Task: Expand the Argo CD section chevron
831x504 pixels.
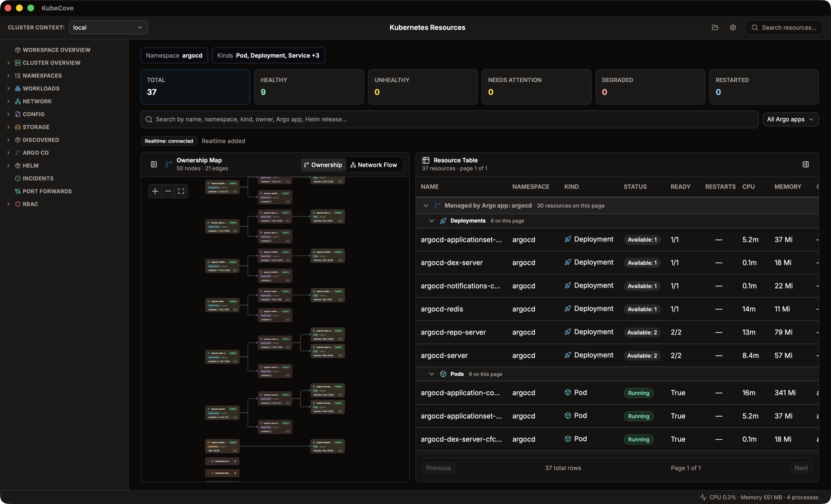Action: pos(8,153)
